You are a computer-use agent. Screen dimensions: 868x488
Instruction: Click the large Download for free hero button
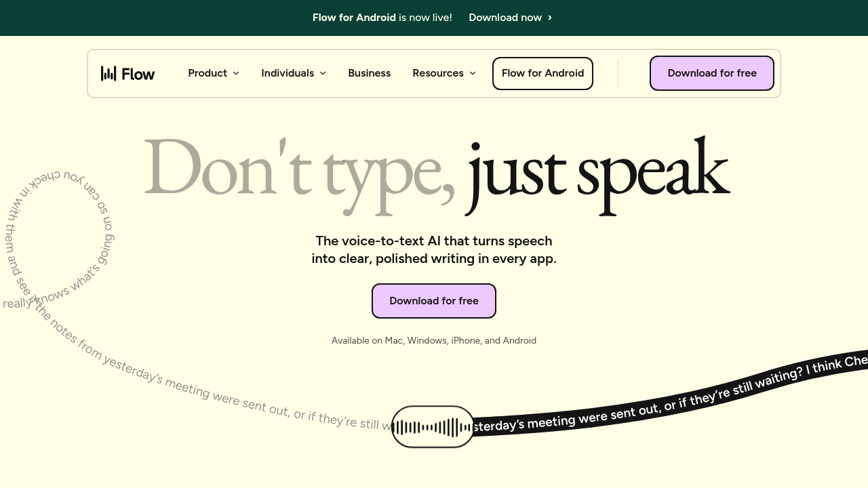pos(433,300)
